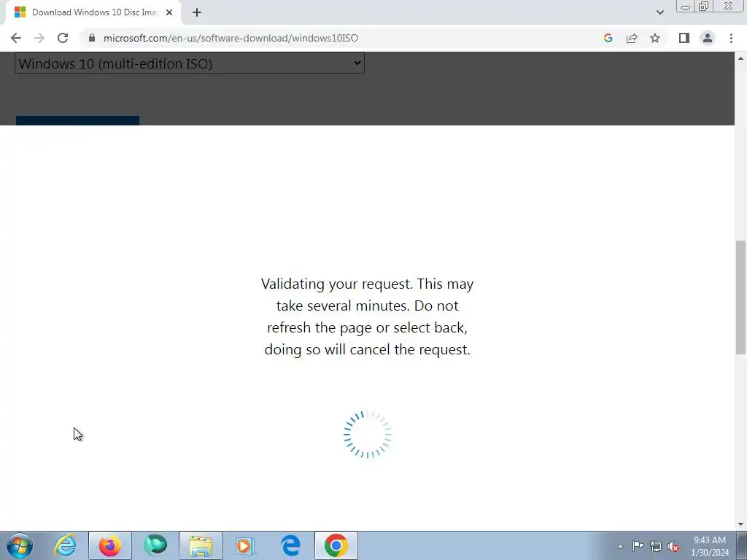Open the media player taskbar icon
The width and height of the screenshot is (747, 560).
click(x=245, y=545)
